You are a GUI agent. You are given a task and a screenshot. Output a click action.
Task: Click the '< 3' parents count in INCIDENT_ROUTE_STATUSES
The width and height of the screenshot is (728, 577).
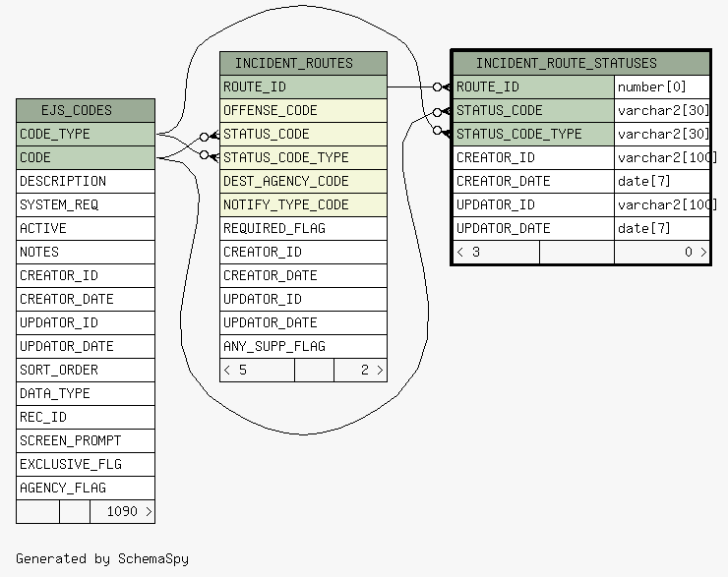click(496, 252)
